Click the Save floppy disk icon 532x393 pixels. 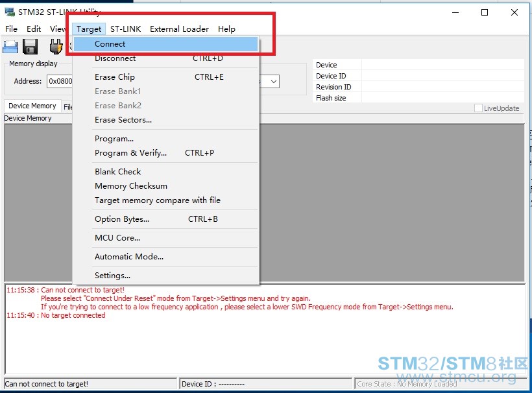30,47
